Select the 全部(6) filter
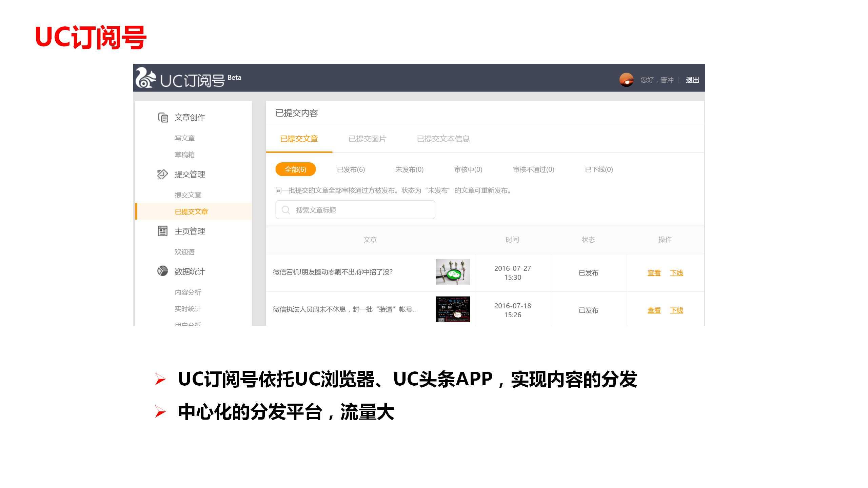Image resolution: width=868 pixels, height=488 pixels. [295, 169]
